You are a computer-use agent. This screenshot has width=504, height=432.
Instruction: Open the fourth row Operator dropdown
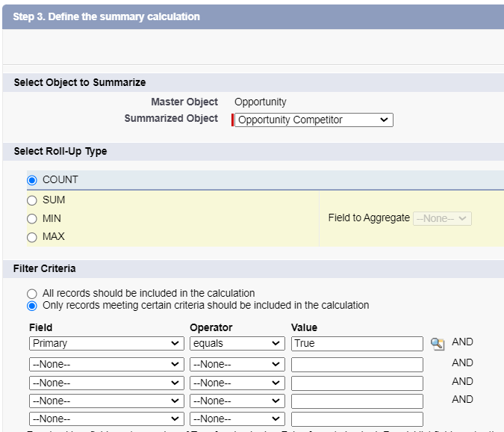pos(236,401)
